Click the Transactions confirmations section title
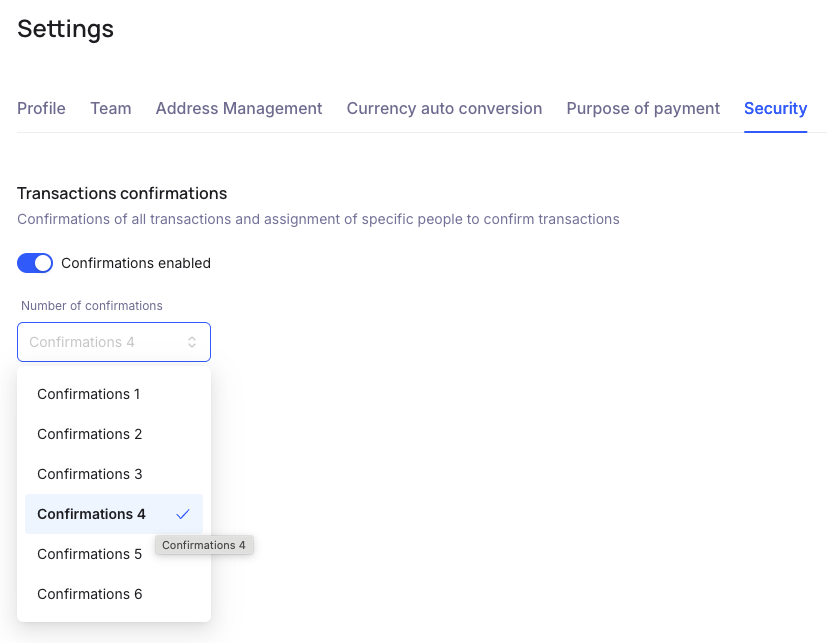This screenshot has width=827, height=643. (x=122, y=193)
